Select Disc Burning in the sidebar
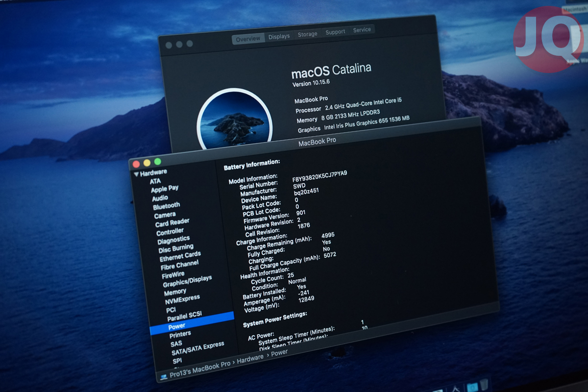Viewport: 588px width, 392px height. click(x=176, y=248)
